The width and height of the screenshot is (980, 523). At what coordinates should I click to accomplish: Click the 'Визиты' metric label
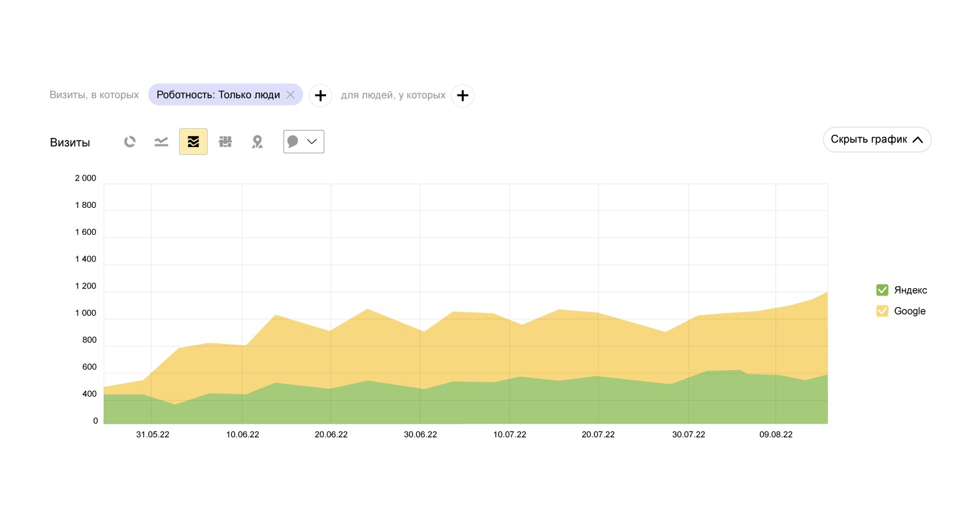click(x=70, y=143)
